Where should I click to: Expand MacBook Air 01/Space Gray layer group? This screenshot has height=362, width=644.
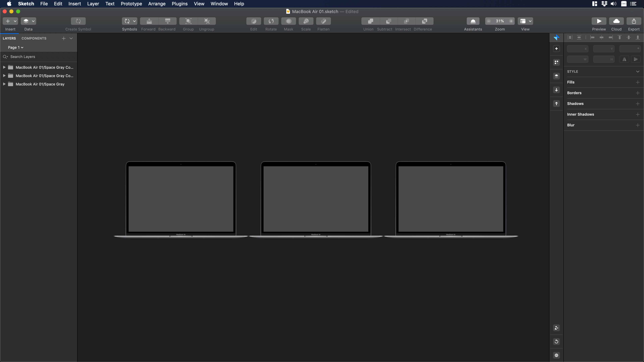tap(4, 84)
